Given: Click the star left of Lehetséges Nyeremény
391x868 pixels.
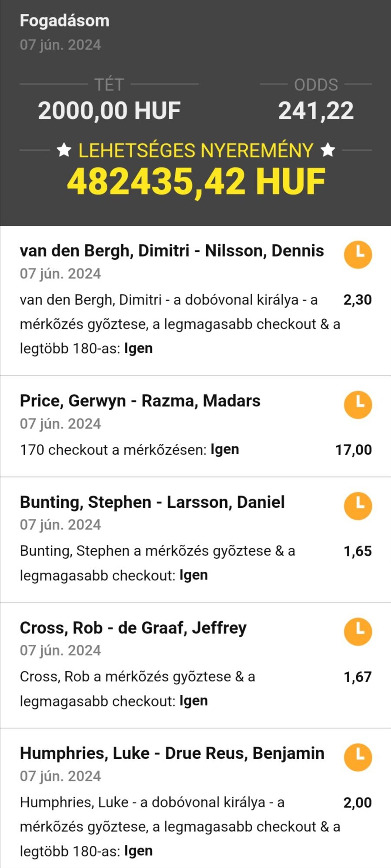Looking at the screenshot, I should [64, 151].
